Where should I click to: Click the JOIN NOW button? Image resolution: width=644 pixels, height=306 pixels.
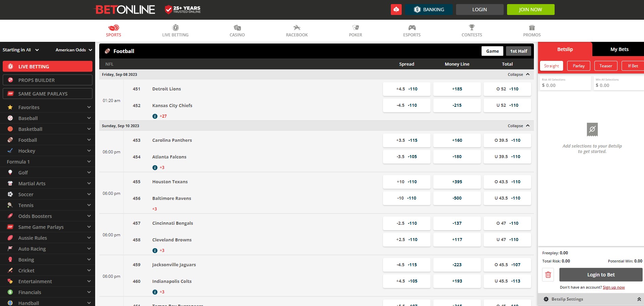[x=530, y=10]
